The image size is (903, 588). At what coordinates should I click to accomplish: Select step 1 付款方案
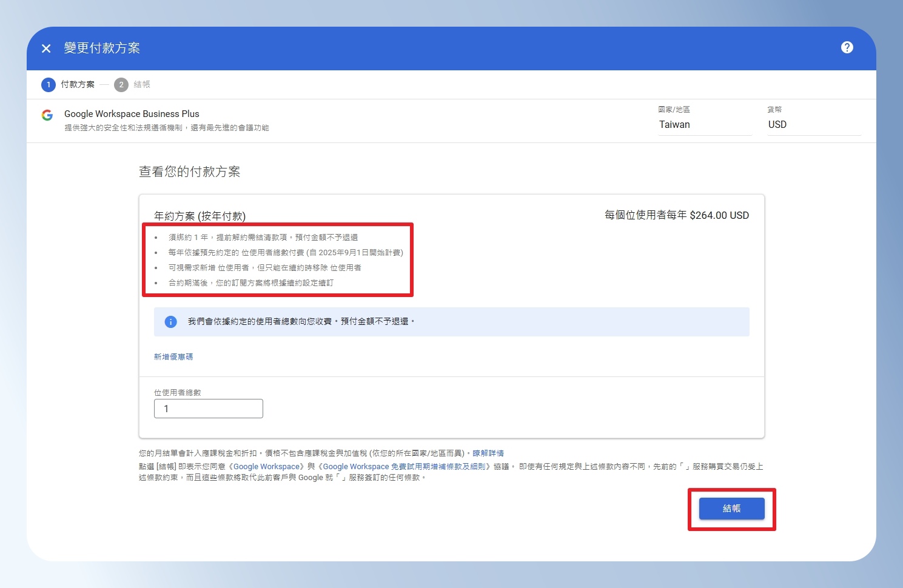pos(68,84)
